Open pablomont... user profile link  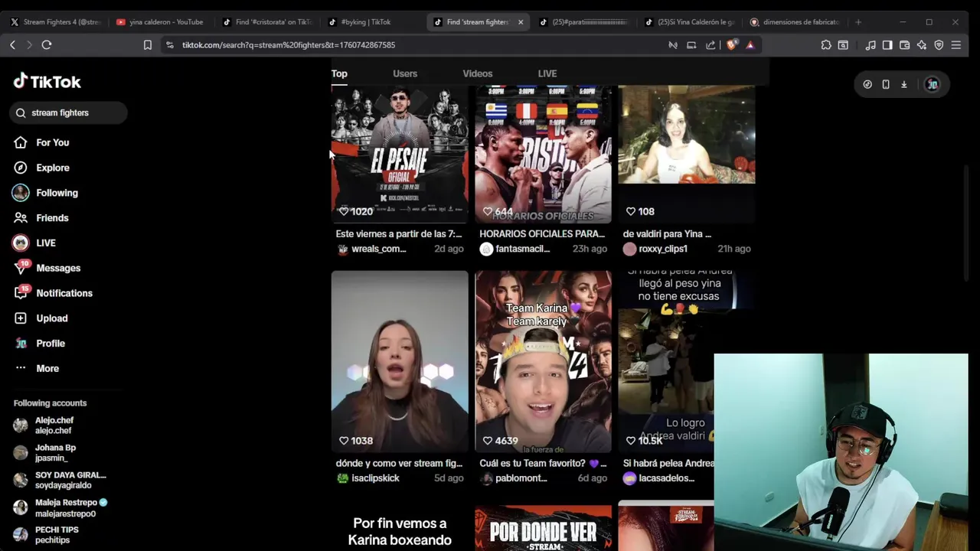[514, 478]
